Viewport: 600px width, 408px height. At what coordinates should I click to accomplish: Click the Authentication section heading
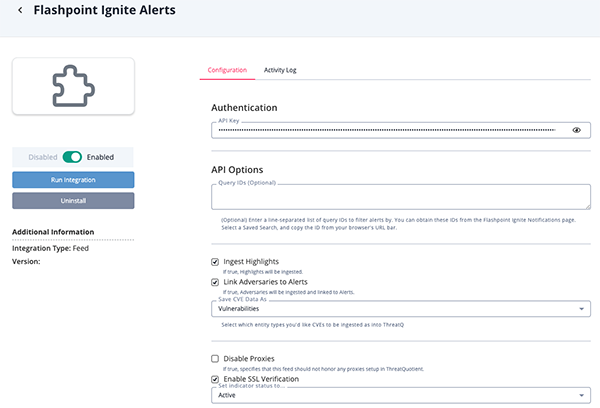tap(244, 108)
